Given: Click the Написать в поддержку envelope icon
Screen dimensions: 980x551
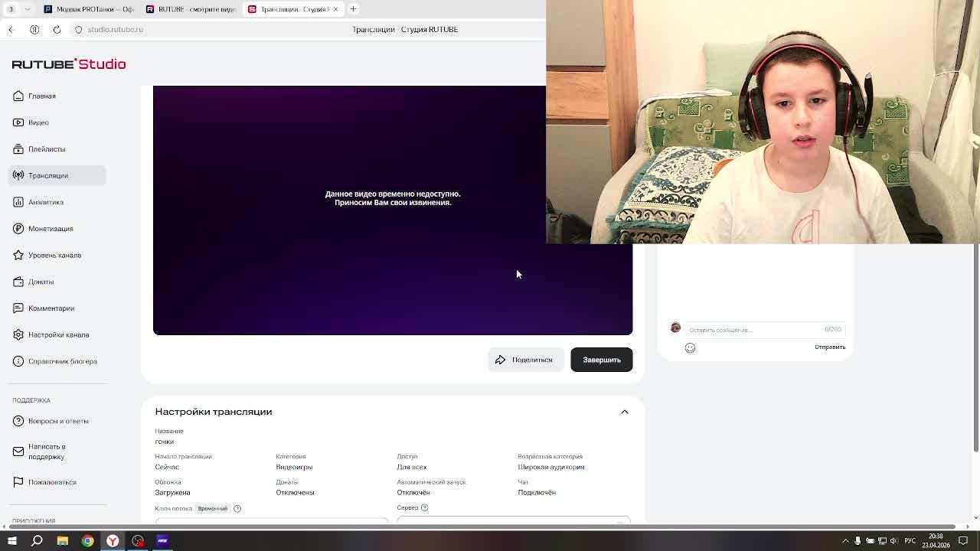Looking at the screenshot, I should point(18,452).
